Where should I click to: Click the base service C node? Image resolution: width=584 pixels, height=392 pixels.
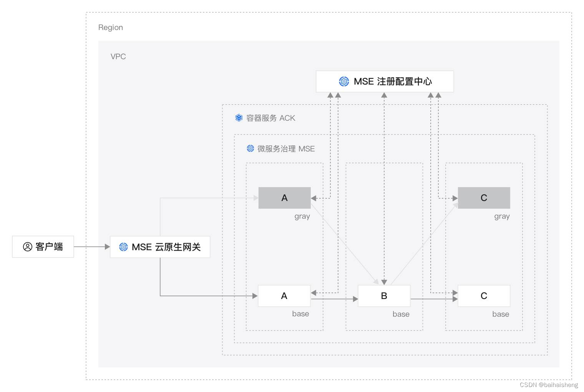(484, 296)
